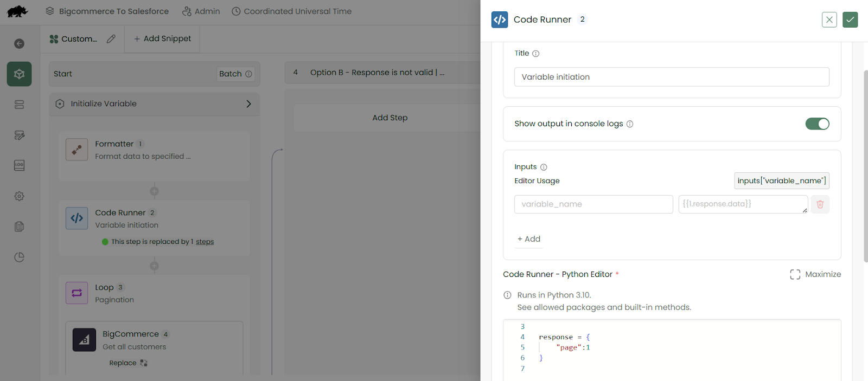Open the pie chart analytics sidebar icon
This screenshot has height=381, width=868.
pyautogui.click(x=19, y=257)
